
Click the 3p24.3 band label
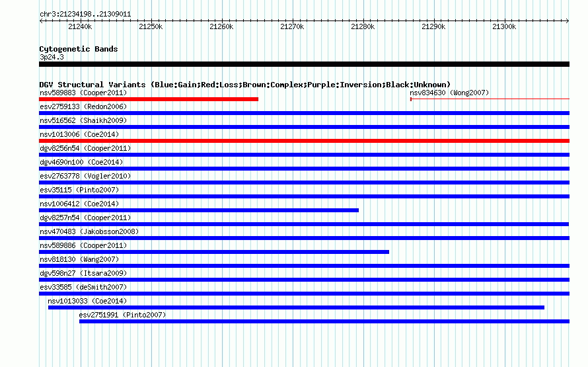click(x=52, y=57)
